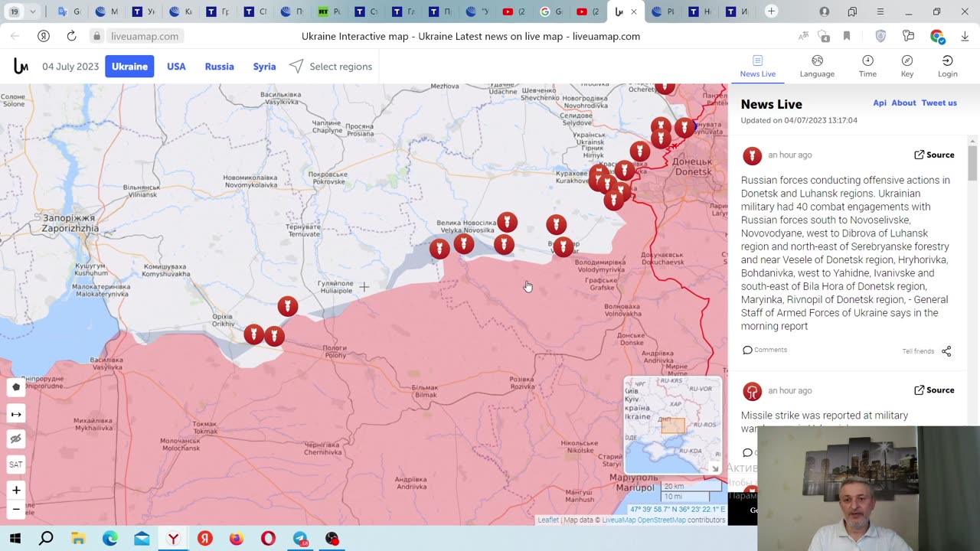The width and height of the screenshot is (980, 551).
Task: Select the USA region tab
Action: tap(176, 67)
